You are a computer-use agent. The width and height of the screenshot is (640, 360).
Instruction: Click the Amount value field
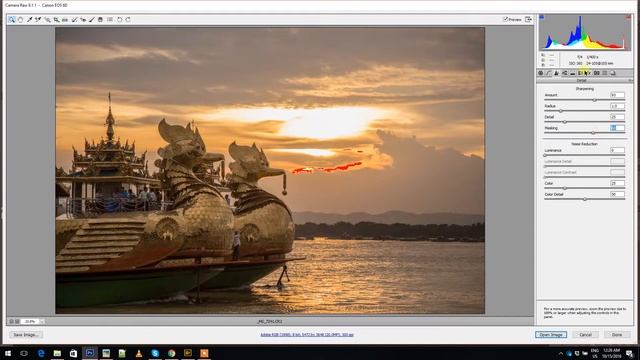617,95
